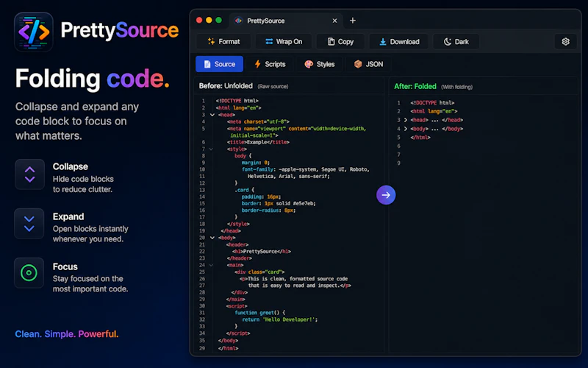Expand folded head block in After pane
Image resolution: width=588 pixels, height=368 pixels.
point(406,120)
